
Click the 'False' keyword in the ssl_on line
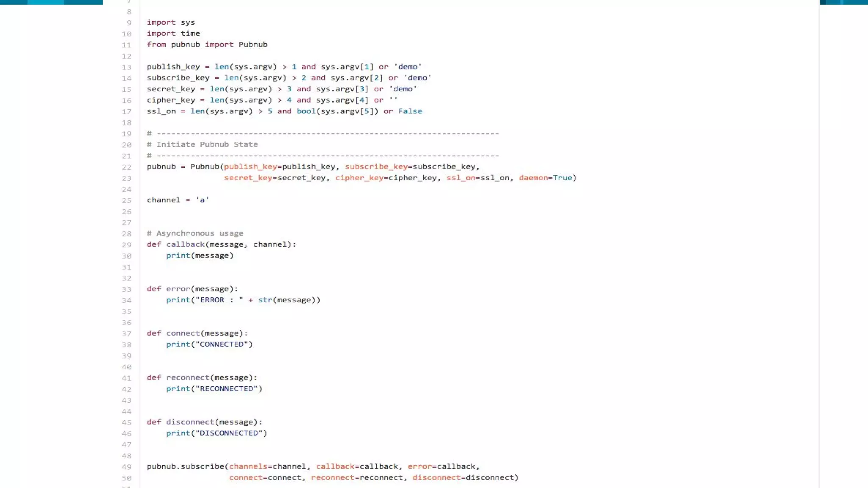pyautogui.click(x=410, y=111)
